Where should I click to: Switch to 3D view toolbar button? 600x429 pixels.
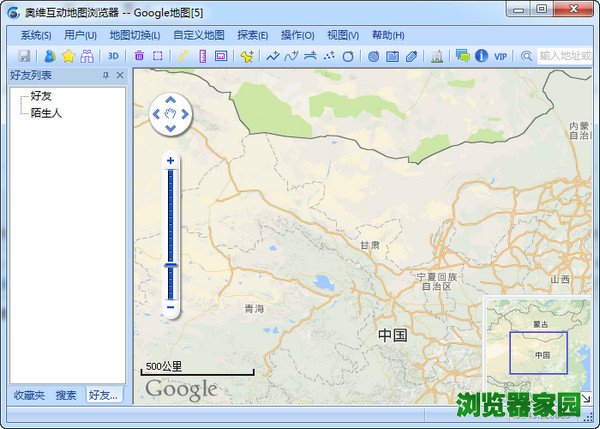pyautogui.click(x=114, y=56)
